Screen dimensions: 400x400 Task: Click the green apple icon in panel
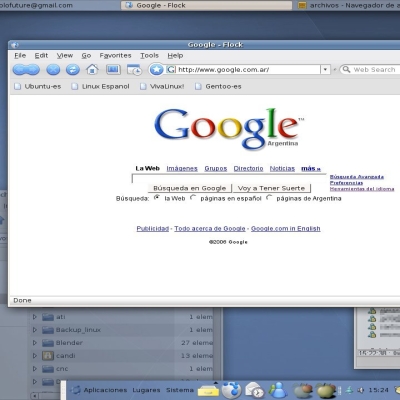point(326,390)
